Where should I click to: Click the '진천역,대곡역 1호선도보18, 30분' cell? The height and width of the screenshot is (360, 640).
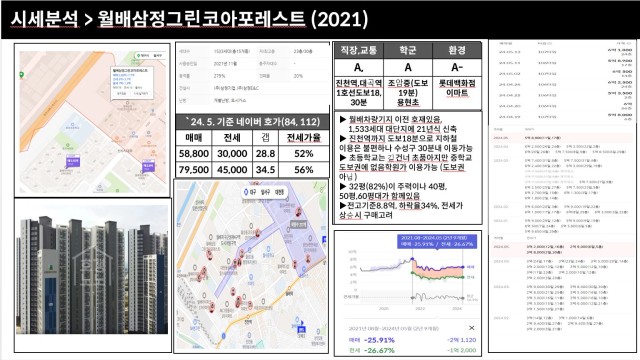coord(358,93)
